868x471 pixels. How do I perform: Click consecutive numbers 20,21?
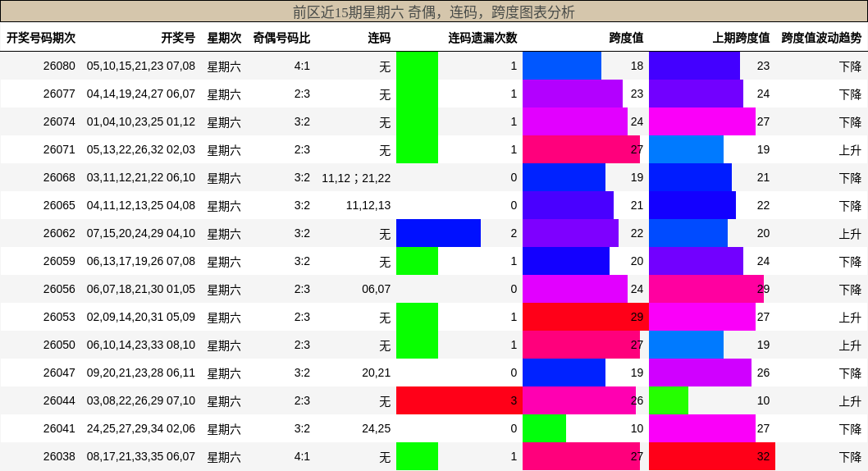[377, 373]
